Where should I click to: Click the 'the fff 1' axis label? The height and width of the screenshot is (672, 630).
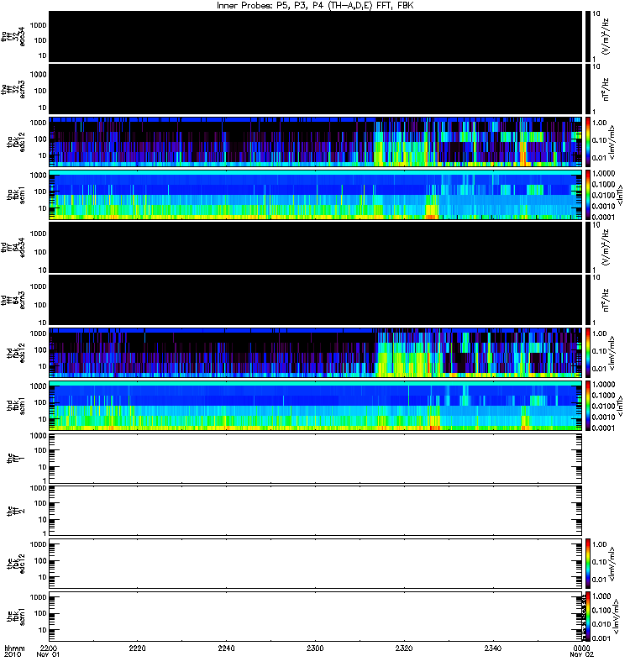16,459
